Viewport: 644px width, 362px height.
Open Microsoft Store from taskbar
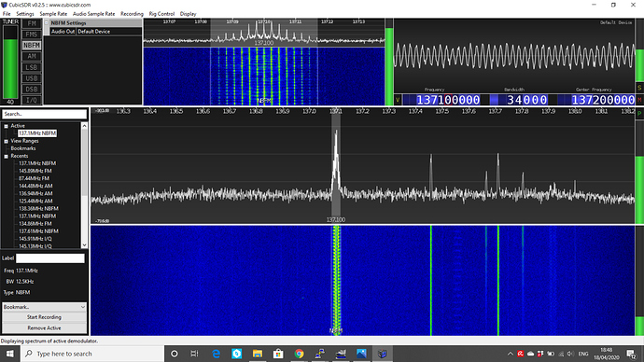pyautogui.click(x=278, y=354)
